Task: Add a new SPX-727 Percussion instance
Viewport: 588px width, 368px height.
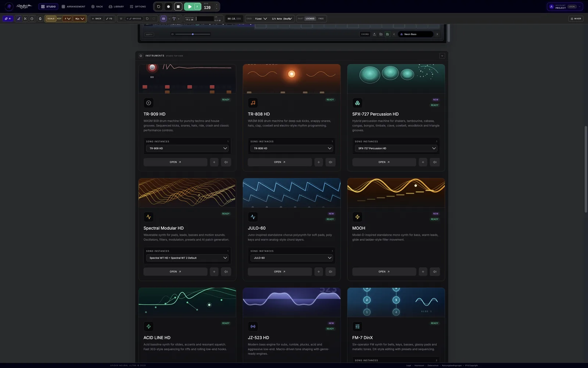Action: click(423, 162)
